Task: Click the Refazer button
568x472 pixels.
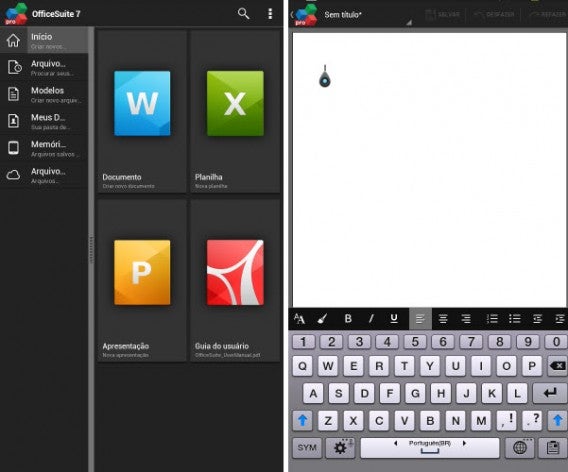Action: click(x=547, y=14)
